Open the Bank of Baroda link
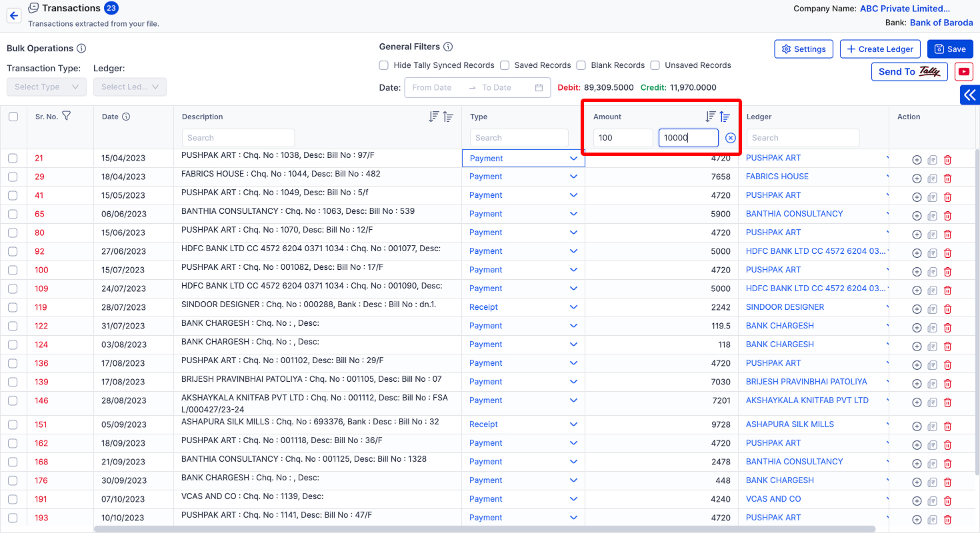Viewport: 980px width, 533px height. tap(941, 23)
